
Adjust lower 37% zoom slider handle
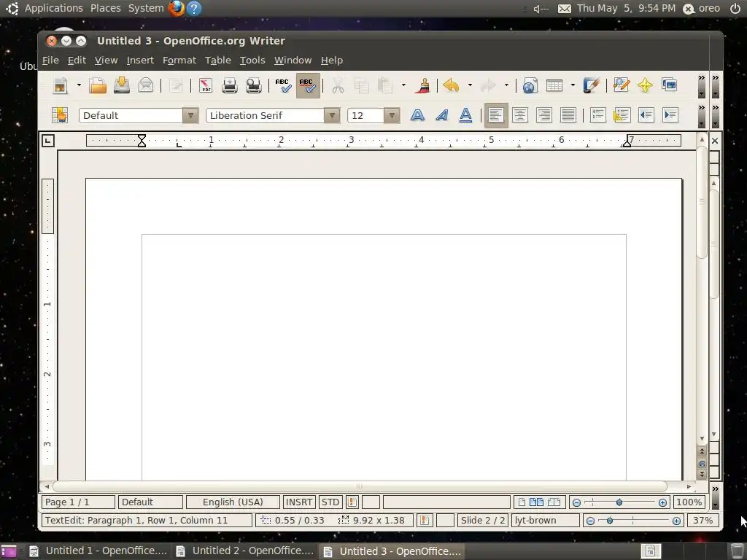tap(610, 521)
